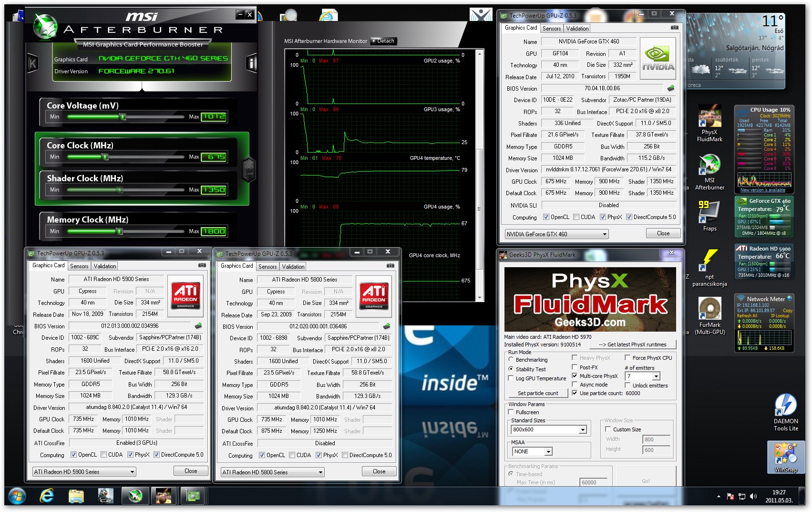
Task: Click the camera screenshot icon in GTX 460 GPU-Z
Action: point(674,28)
